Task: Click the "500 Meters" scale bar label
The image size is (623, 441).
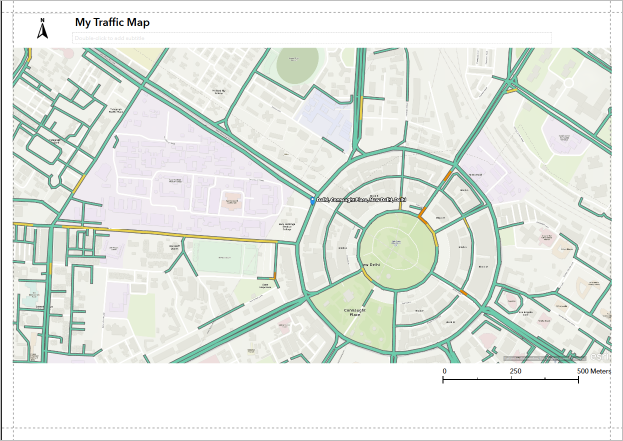Action: (594, 371)
